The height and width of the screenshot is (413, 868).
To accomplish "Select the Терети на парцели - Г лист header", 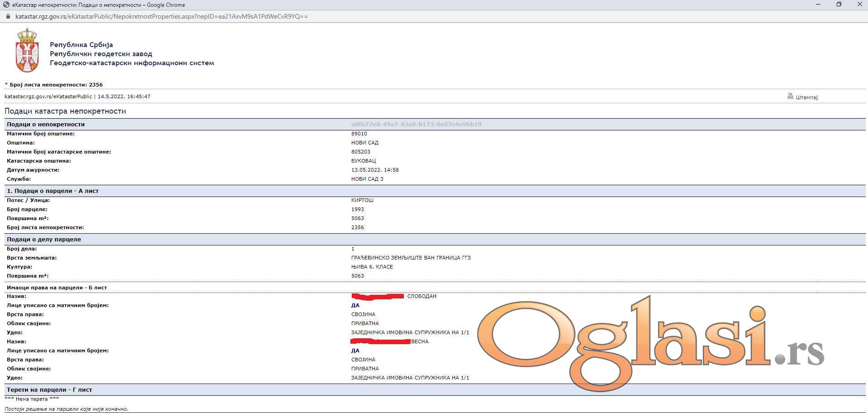I will tap(49, 389).
